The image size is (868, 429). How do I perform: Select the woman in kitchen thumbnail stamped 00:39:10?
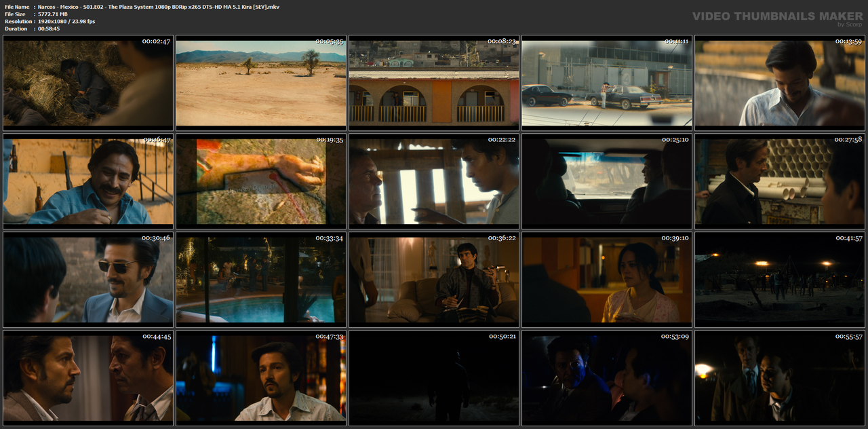(x=607, y=280)
